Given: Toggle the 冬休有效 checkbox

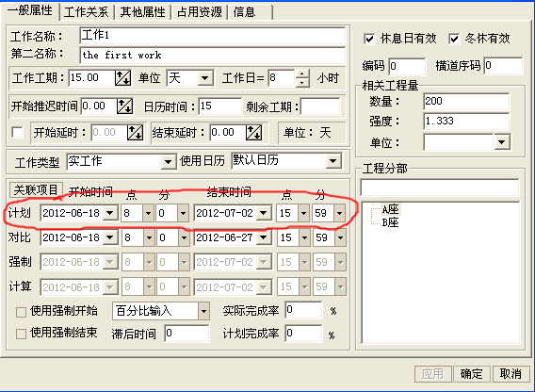Looking at the screenshot, I should point(454,39).
